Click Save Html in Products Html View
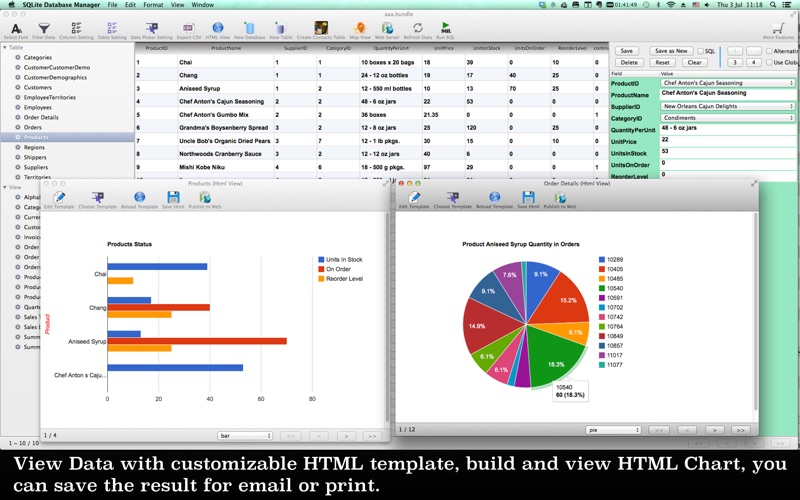 coord(173,197)
